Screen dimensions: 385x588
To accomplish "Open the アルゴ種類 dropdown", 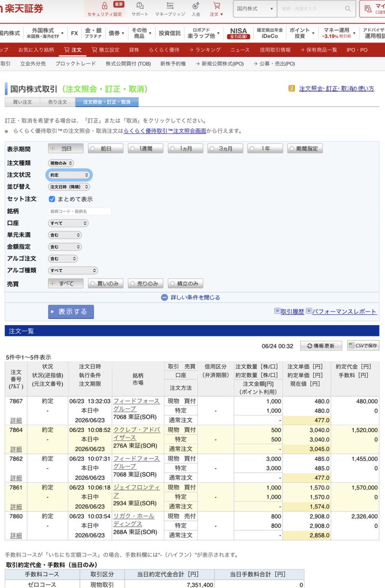I will [73, 270].
